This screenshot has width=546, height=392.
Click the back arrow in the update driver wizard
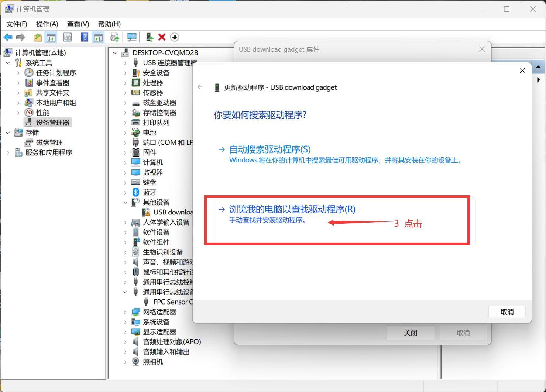point(200,87)
